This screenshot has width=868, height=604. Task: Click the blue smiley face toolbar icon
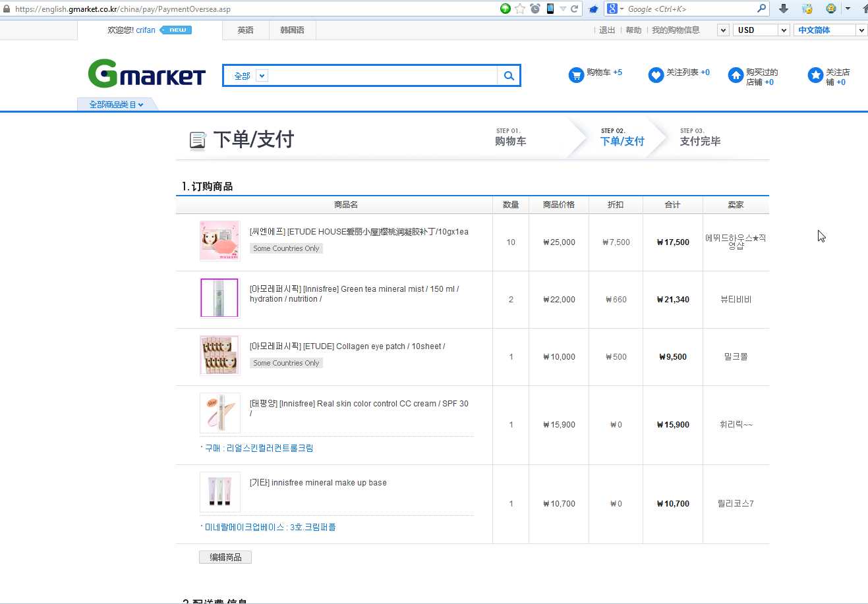(831, 9)
